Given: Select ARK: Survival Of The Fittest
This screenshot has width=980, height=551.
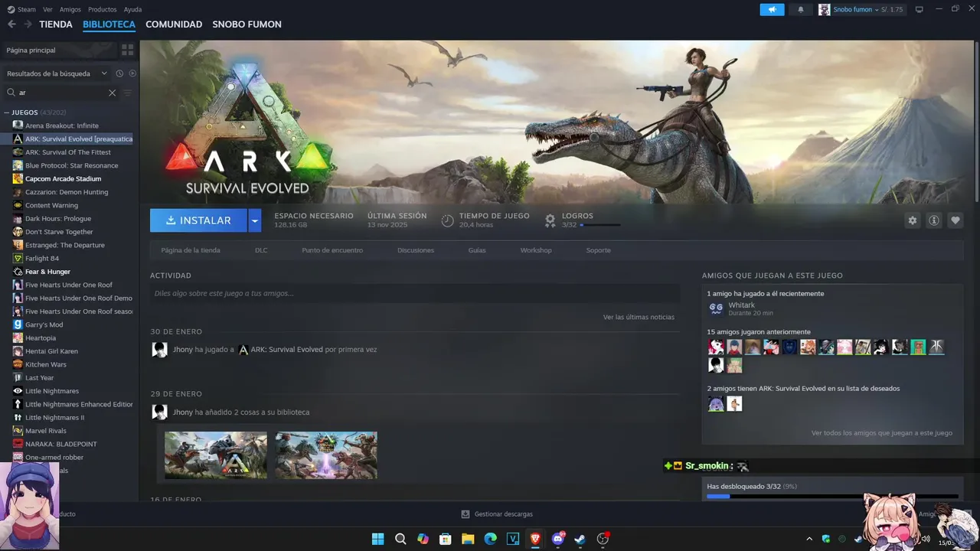Looking at the screenshot, I should point(69,152).
